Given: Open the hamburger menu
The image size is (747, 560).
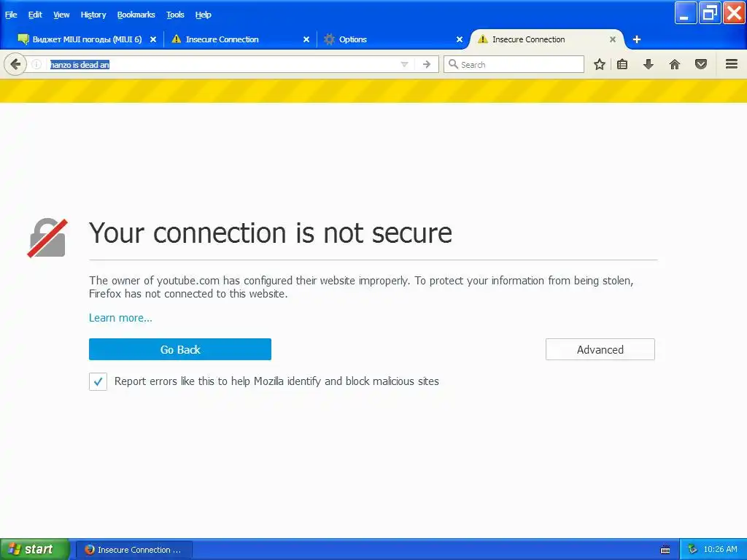Looking at the screenshot, I should [732, 64].
